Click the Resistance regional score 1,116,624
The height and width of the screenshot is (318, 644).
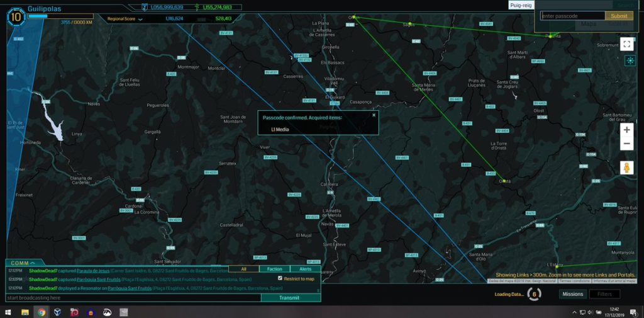coord(174,19)
